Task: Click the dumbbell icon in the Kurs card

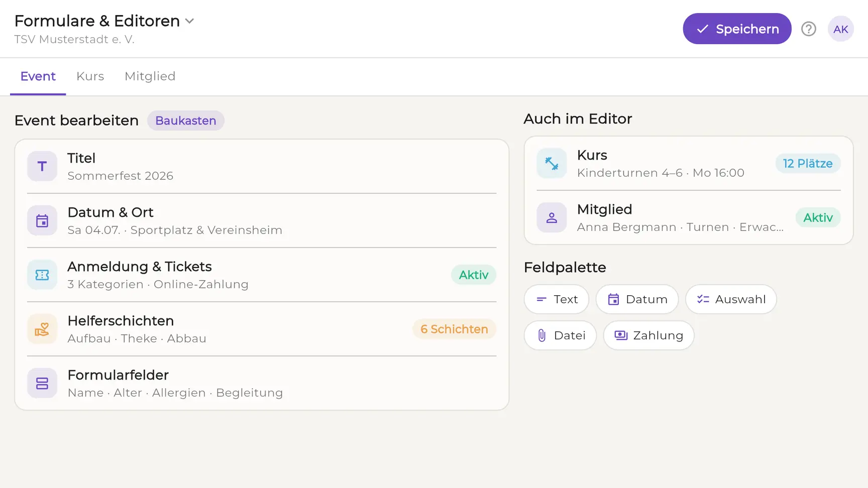Action: pyautogui.click(x=552, y=164)
